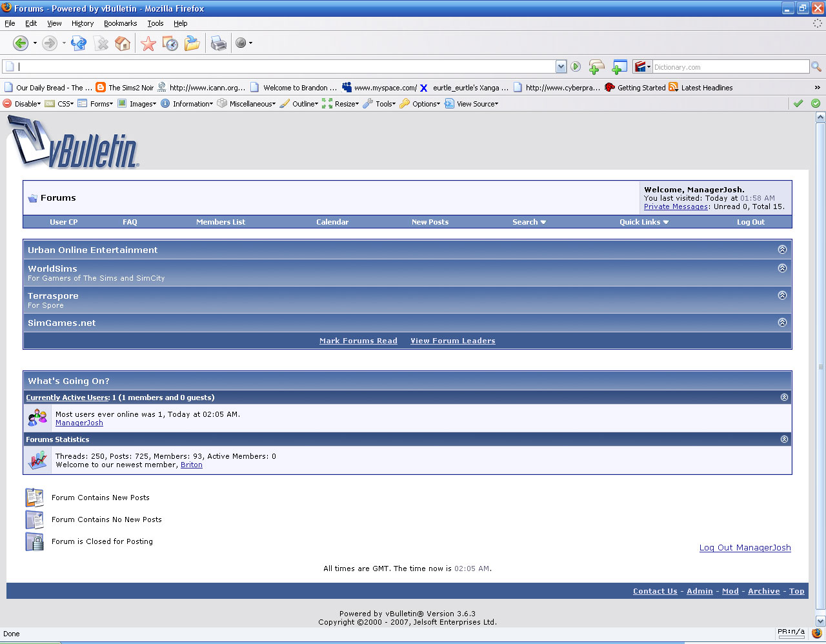Click the Forum Contains New Posts legend icon
This screenshot has height=644, width=826.
pos(34,498)
